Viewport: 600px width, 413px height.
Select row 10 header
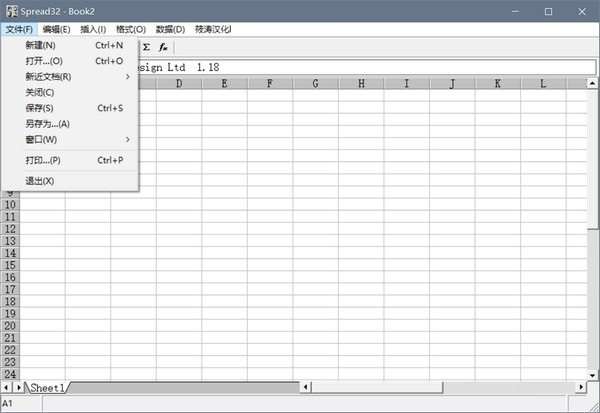(10, 204)
